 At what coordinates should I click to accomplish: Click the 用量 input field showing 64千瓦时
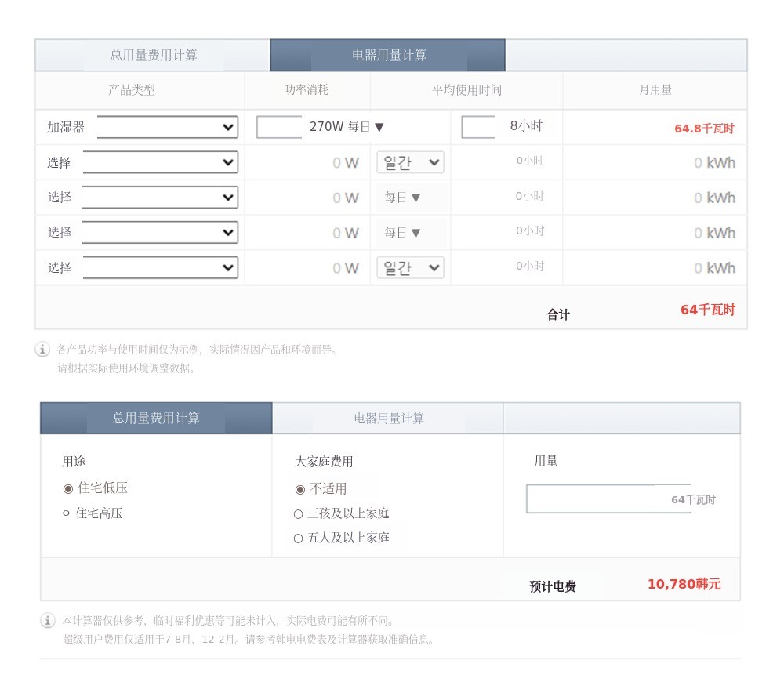tap(608, 499)
